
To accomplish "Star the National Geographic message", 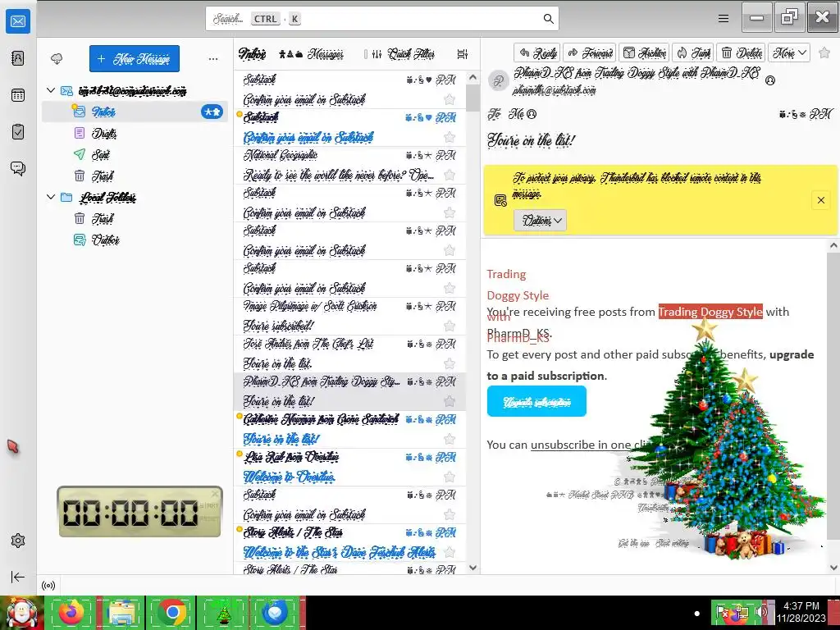I will pyautogui.click(x=450, y=176).
